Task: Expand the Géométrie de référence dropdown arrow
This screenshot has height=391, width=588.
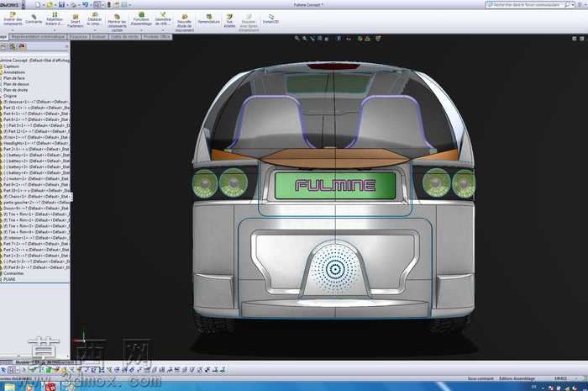Action: tap(163, 29)
